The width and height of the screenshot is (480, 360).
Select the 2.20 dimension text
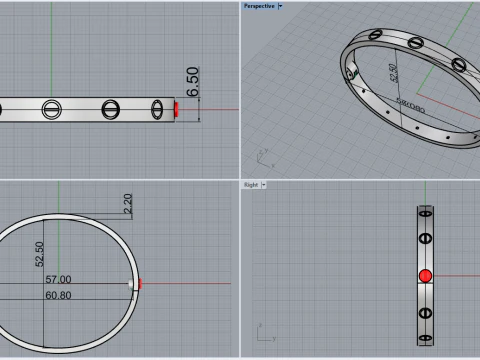[128, 204]
